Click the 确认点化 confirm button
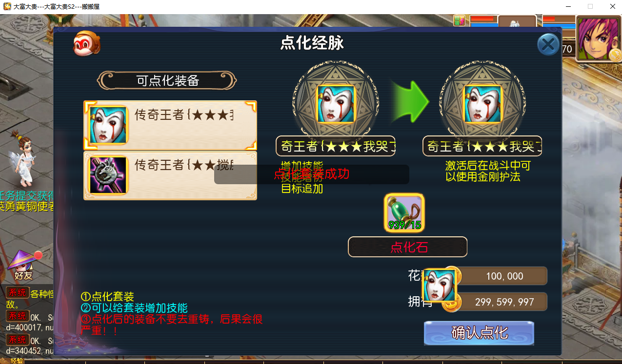Image resolution: width=622 pixels, height=364 pixels. 479,333
